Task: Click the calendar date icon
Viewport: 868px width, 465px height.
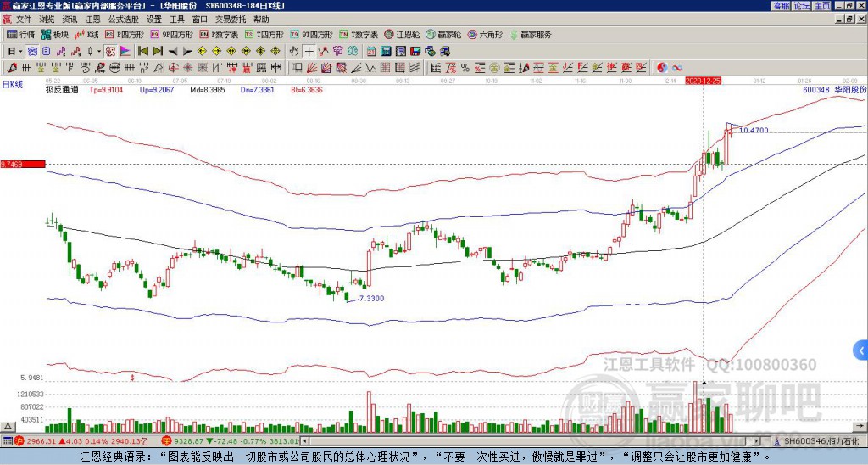Action: [371, 52]
